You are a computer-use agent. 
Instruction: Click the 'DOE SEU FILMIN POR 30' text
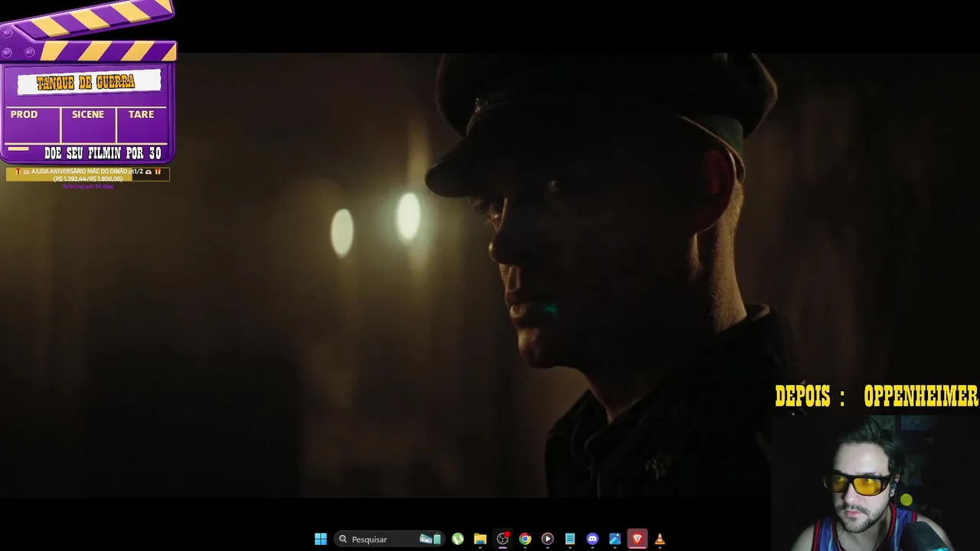pos(103,153)
